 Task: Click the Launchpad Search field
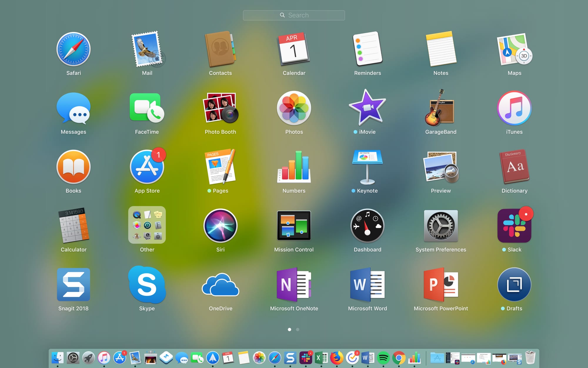tap(294, 15)
